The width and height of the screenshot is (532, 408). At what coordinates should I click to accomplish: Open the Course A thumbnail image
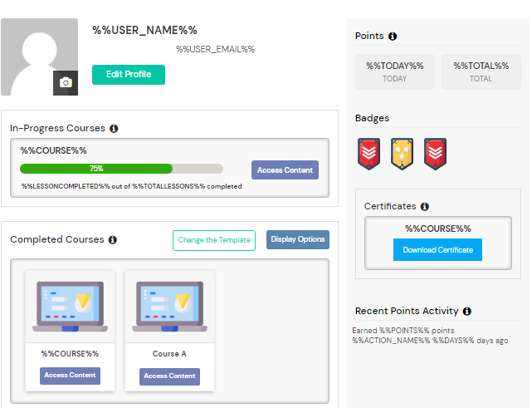pyautogui.click(x=169, y=307)
